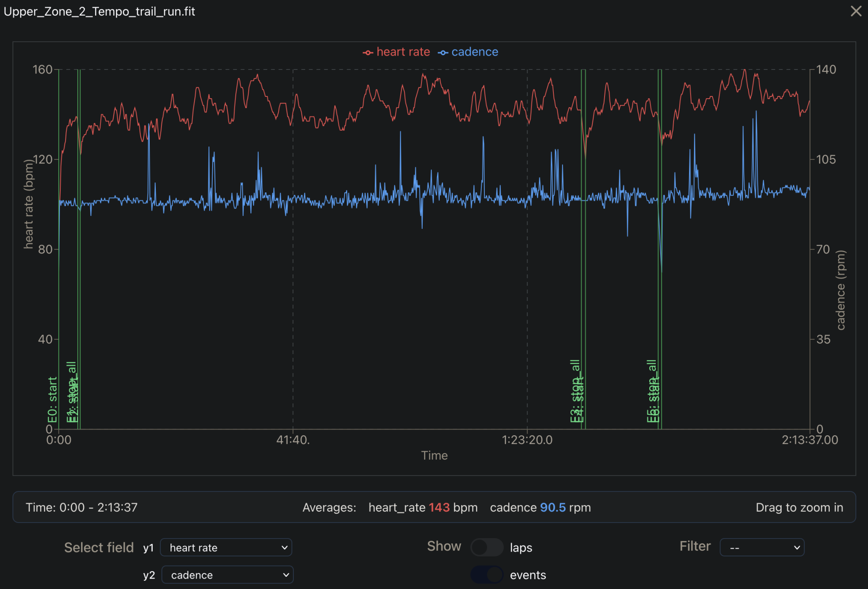
Task: Open the y2 cadence dropdown
Action: tap(227, 575)
